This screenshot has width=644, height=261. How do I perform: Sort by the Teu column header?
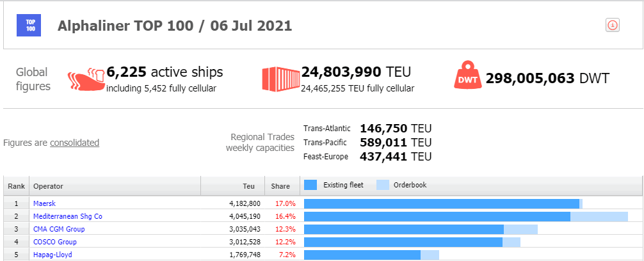pos(248,186)
